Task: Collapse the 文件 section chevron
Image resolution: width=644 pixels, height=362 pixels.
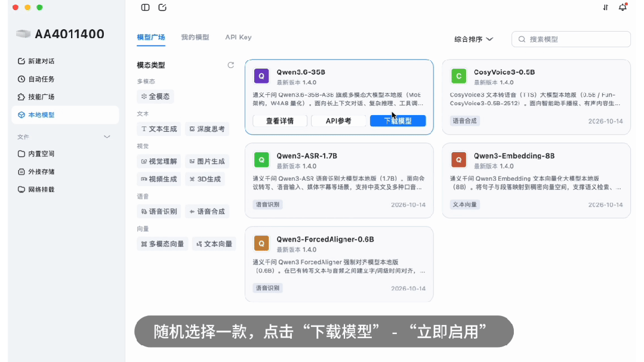Action: click(x=107, y=137)
